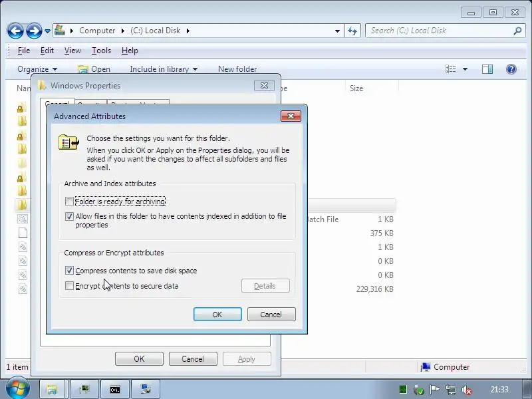Open the Edit menu in Explorer
Viewport: 532px width, 399px height.
tap(47, 51)
